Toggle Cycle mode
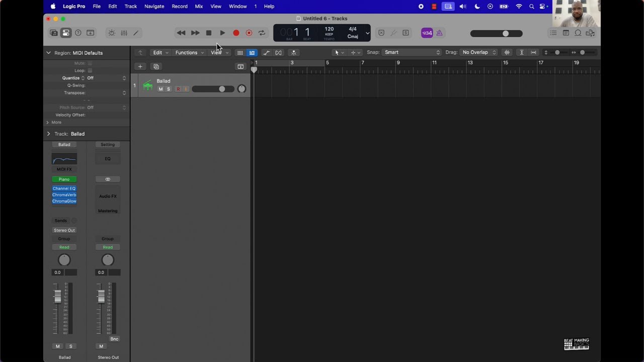Image resolution: width=644 pixels, height=362 pixels. [x=262, y=33]
